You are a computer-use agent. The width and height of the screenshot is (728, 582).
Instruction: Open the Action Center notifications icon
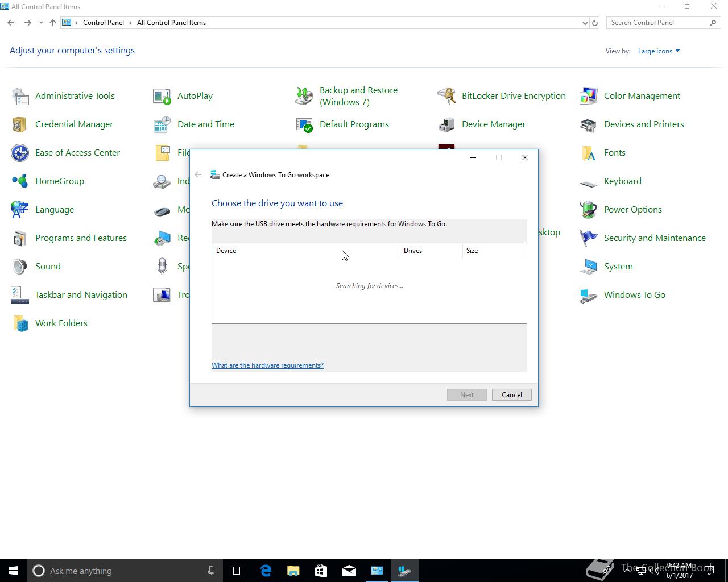709,571
